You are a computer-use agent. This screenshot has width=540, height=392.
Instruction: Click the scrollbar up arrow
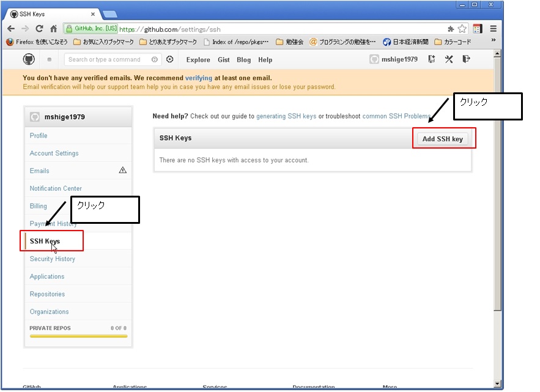tap(497, 54)
